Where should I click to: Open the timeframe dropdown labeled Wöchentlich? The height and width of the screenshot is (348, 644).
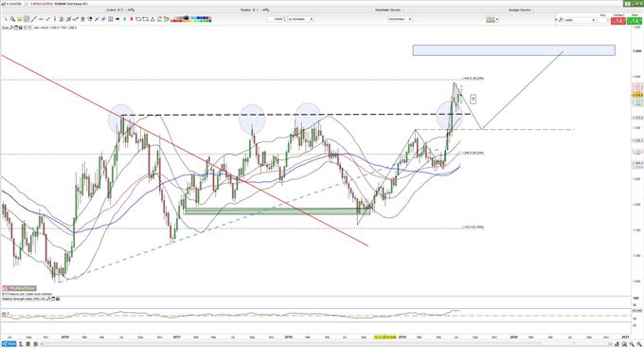point(400,19)
